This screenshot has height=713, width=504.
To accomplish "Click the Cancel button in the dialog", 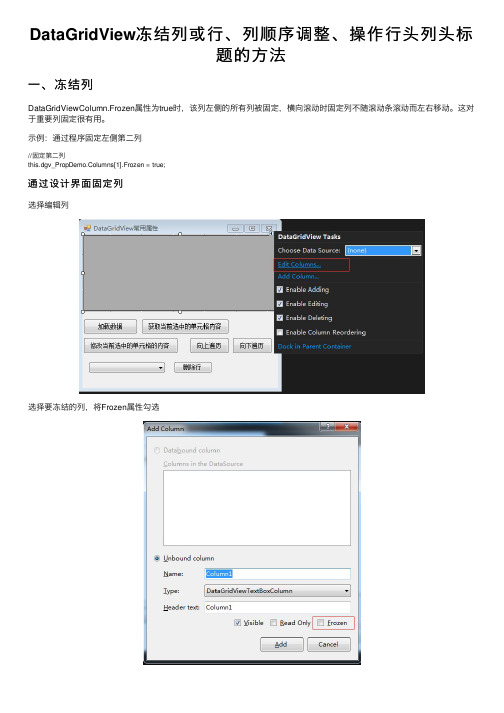I will (x=328, y=644).
